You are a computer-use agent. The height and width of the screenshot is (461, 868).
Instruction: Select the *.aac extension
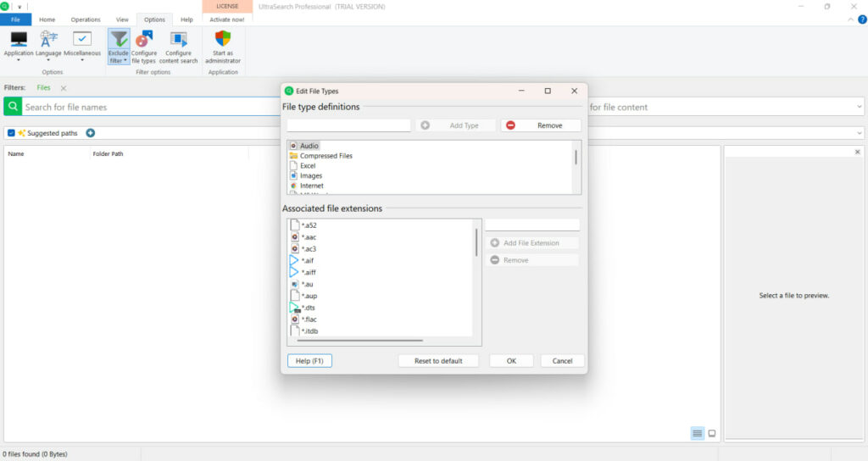[304, 237]
